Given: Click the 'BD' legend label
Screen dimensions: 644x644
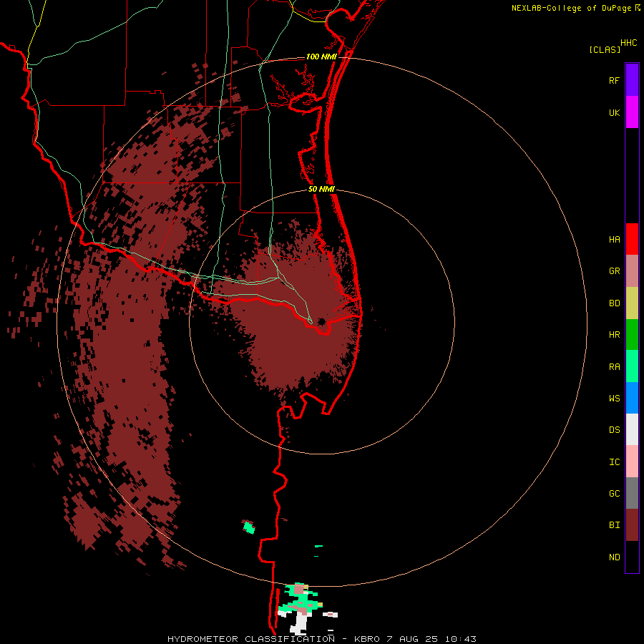Looking at the screenshot, I should (614, 303).
